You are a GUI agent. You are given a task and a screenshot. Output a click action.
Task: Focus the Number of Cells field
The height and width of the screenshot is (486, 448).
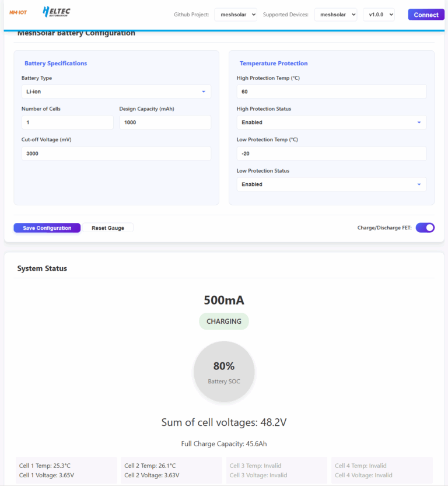pyautogui.click(x=67, y=123)
